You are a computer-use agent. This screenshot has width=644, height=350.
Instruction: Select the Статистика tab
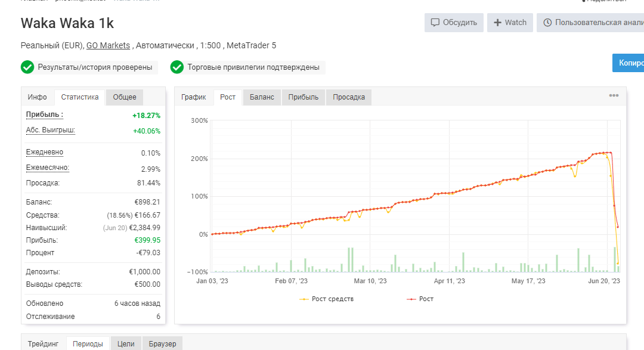pos(80,97)
